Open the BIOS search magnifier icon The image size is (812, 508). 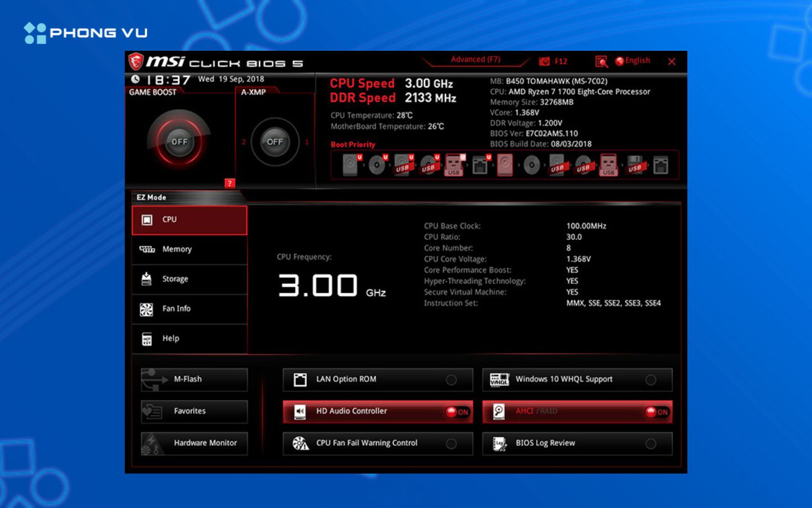[x=602, y=62]
